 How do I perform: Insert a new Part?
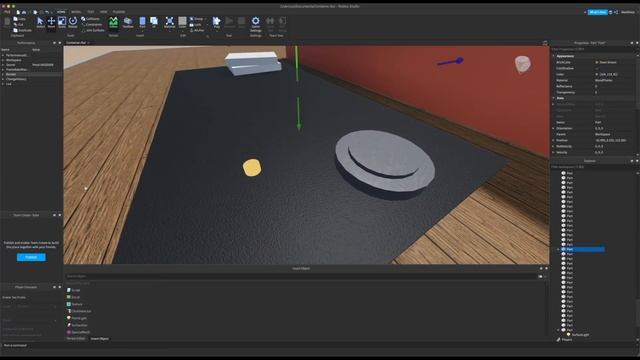(142, 22)
